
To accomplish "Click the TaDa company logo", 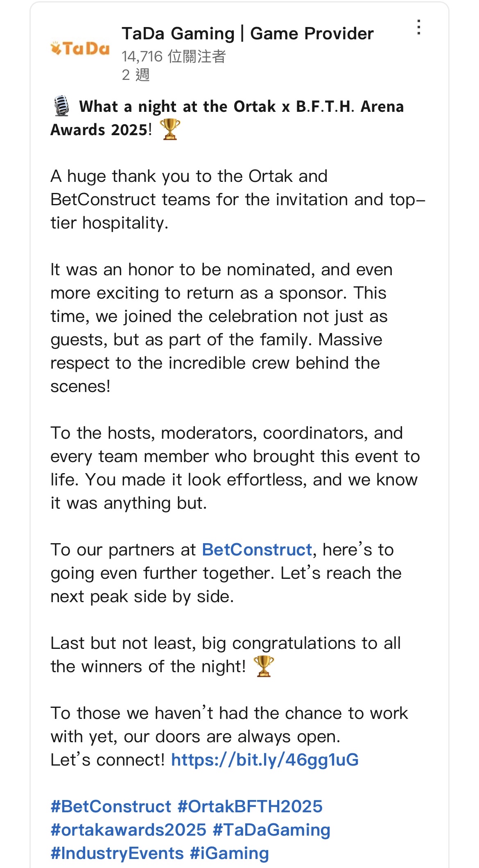I will point(80,49).
